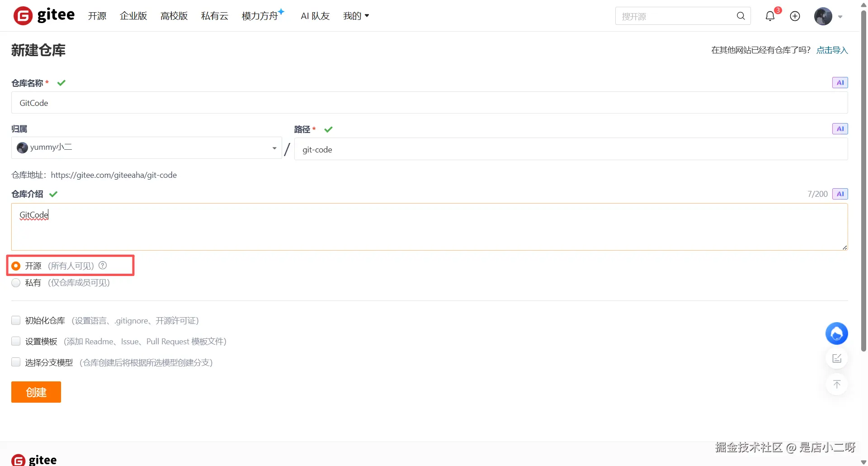The image size is (868, 466).
Task: Expand the account dropdown arrow
Action: (840, 17)
